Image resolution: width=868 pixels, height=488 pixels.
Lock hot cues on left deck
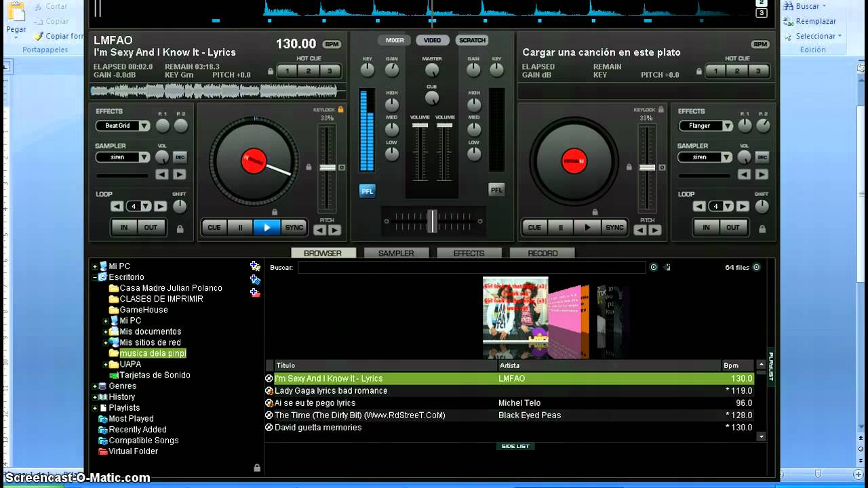coord(271,71)
